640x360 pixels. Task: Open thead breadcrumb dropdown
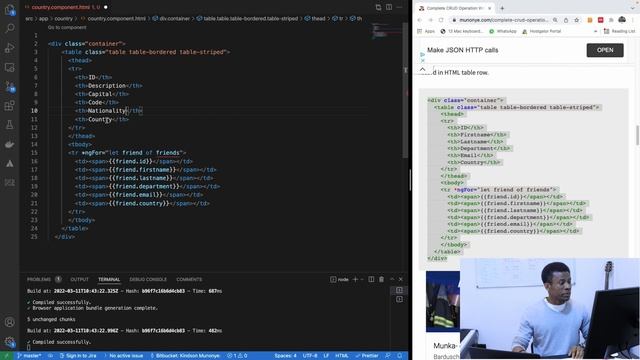pos(315,18)
